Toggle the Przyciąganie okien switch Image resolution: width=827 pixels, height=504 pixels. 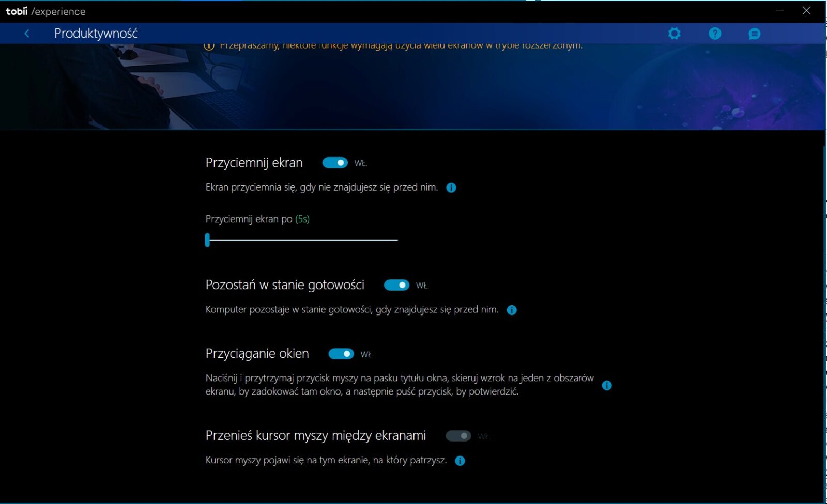[341, 354]
